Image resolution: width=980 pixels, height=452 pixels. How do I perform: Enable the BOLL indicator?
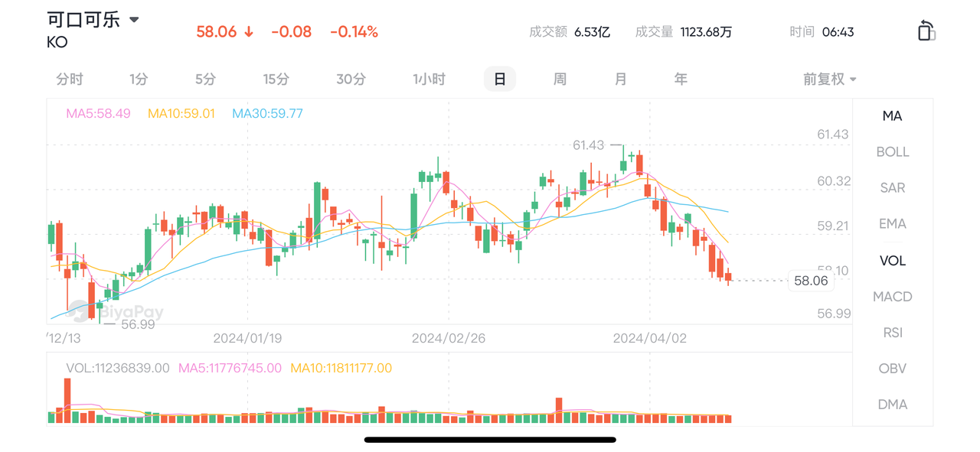point(892,152)
